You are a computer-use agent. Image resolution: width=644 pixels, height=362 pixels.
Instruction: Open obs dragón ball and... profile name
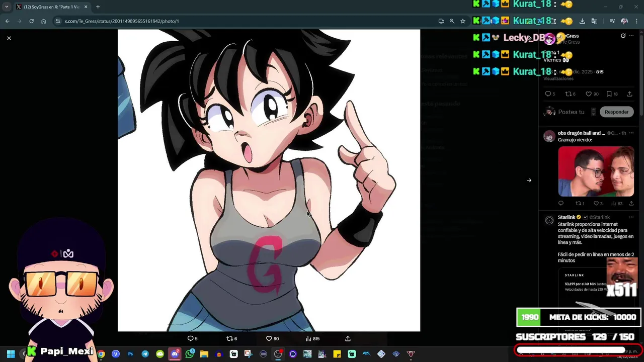[581, 133]
